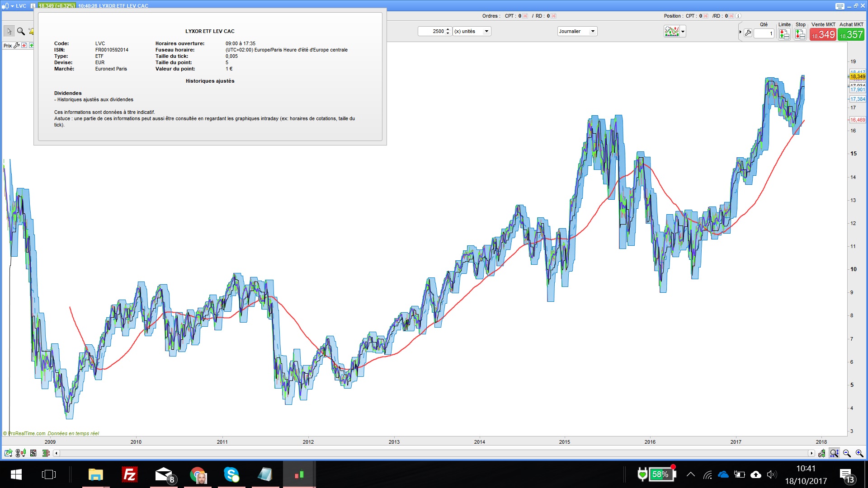Viewport: 868px width, 488px height.
Task: Click the Stop order icon
Action: (800, 34)
